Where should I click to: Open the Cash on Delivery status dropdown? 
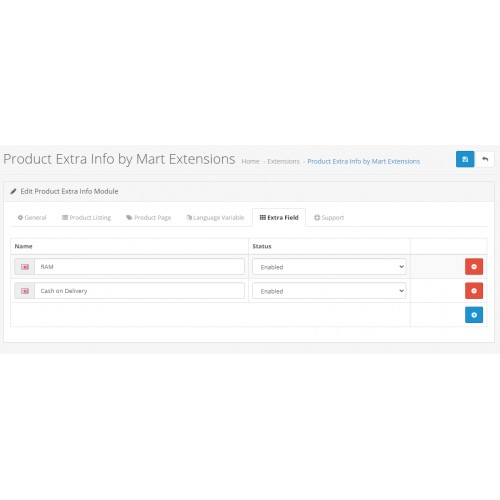329,291
